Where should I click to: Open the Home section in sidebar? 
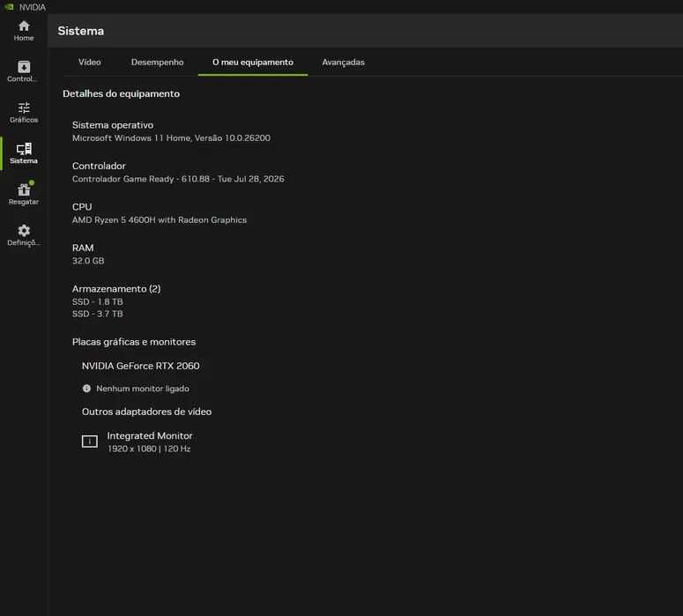point(24,31)
